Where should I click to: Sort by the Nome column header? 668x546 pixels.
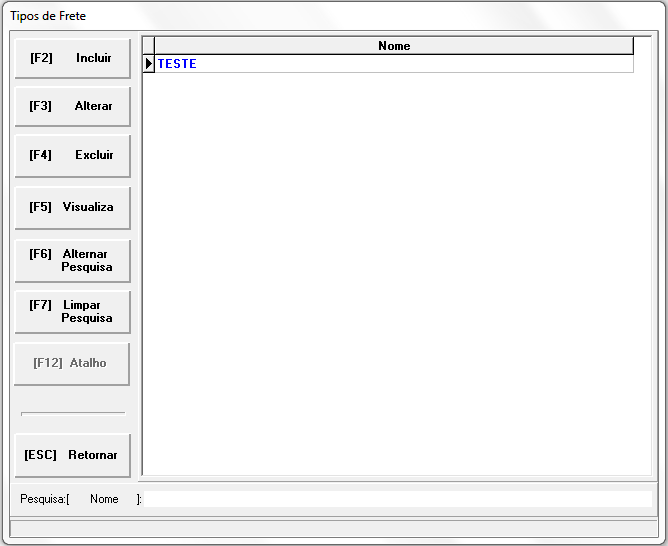coord(394,46)
